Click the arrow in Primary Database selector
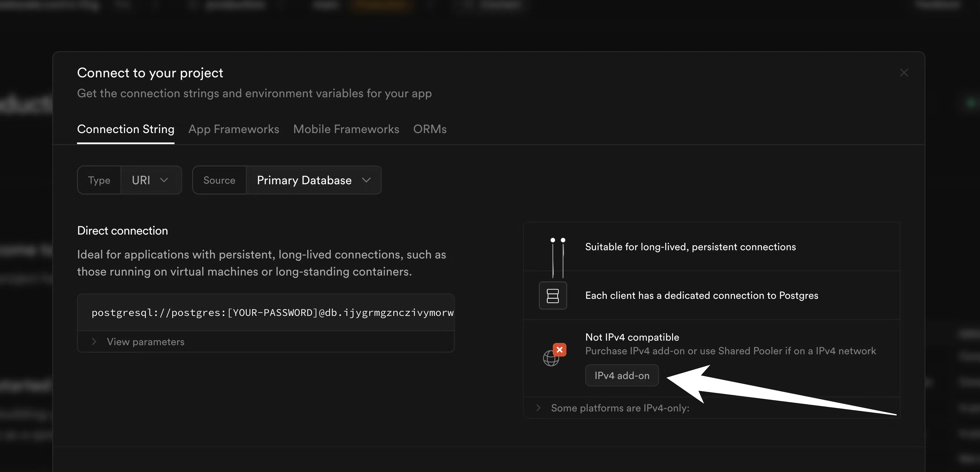This screenshot has width=980, height=472. coord(366,180)
